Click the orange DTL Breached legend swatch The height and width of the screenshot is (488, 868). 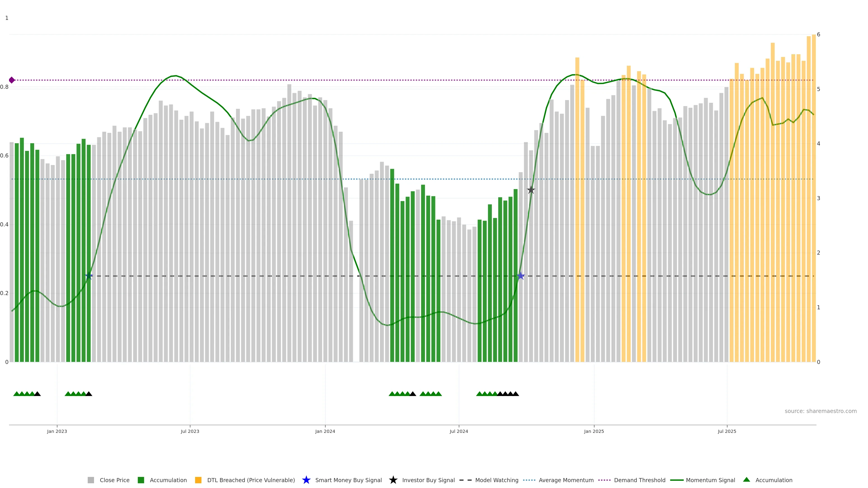tap(198, 480)
